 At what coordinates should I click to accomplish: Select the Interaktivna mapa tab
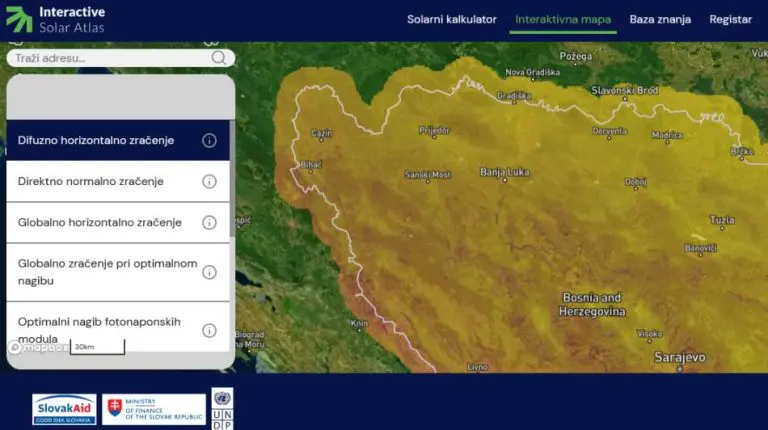pos(563,20)
